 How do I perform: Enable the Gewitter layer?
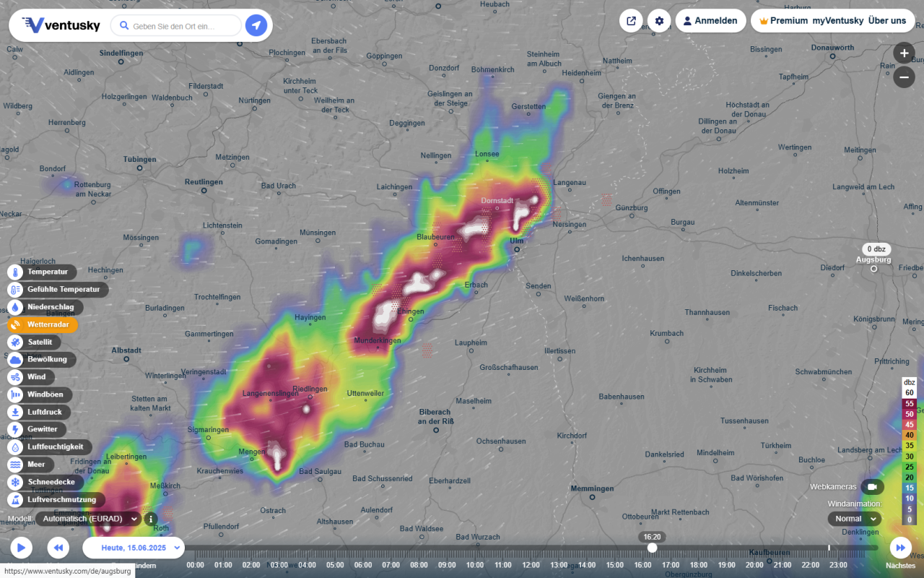pyautogui.click(x=42, y=429)
